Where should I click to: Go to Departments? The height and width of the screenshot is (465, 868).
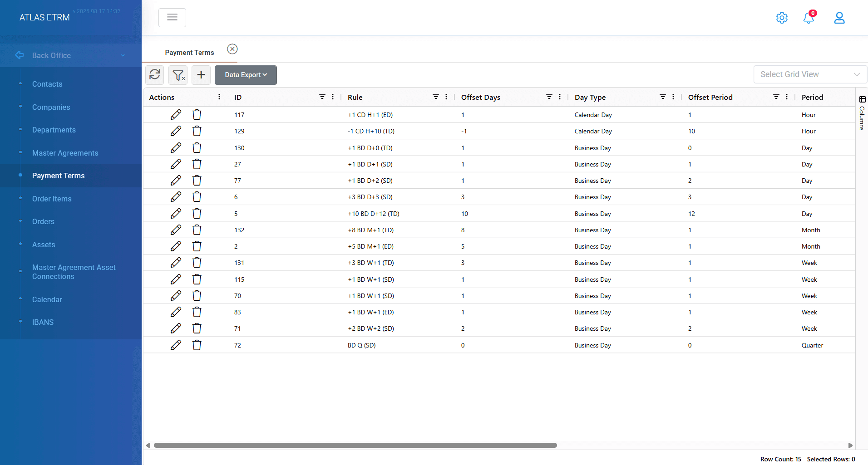pos(54,130)
